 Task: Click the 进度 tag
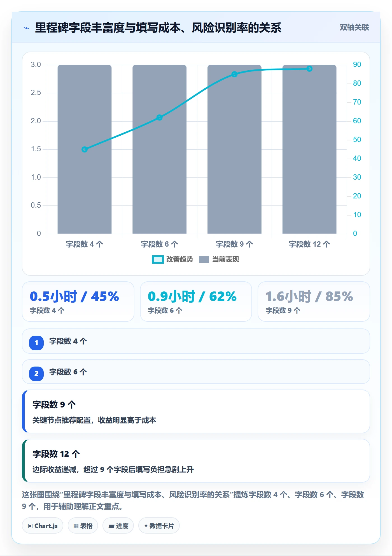click(118, 526)
